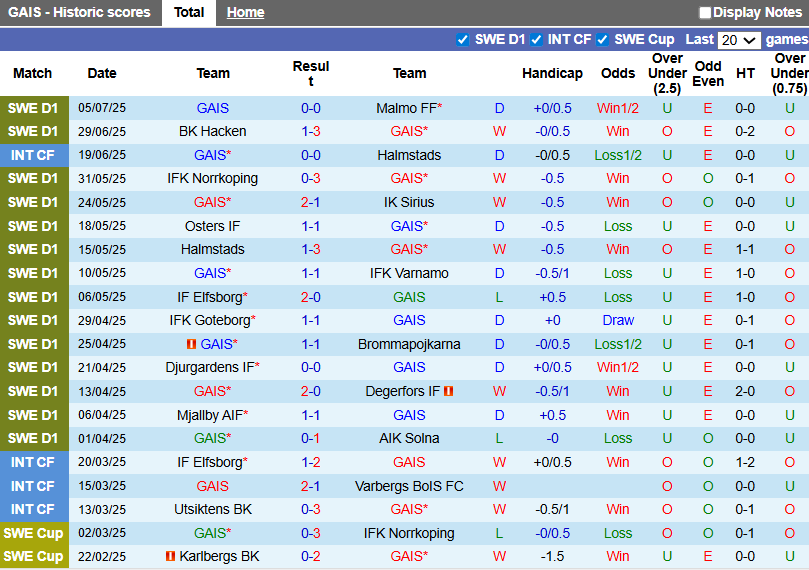Click the date 24/05/25

pyautogui.click(x=102, y=202)
